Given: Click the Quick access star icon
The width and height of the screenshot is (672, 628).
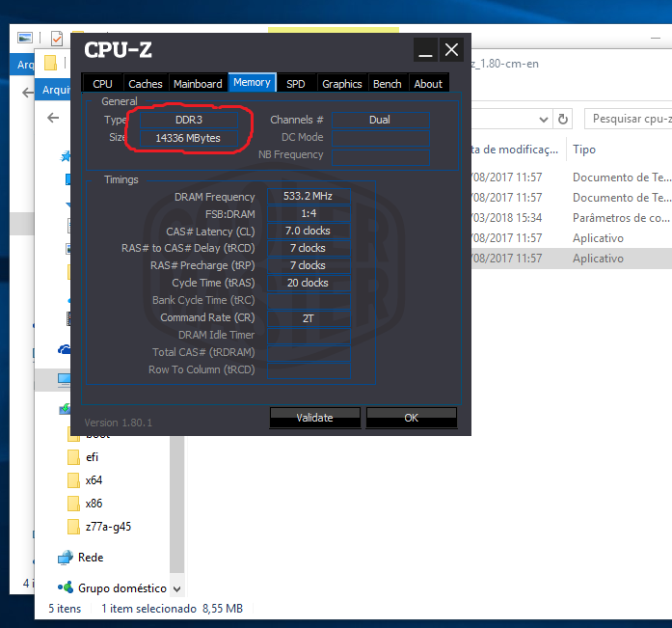Looking at the screenshot, I should point(66,156).
